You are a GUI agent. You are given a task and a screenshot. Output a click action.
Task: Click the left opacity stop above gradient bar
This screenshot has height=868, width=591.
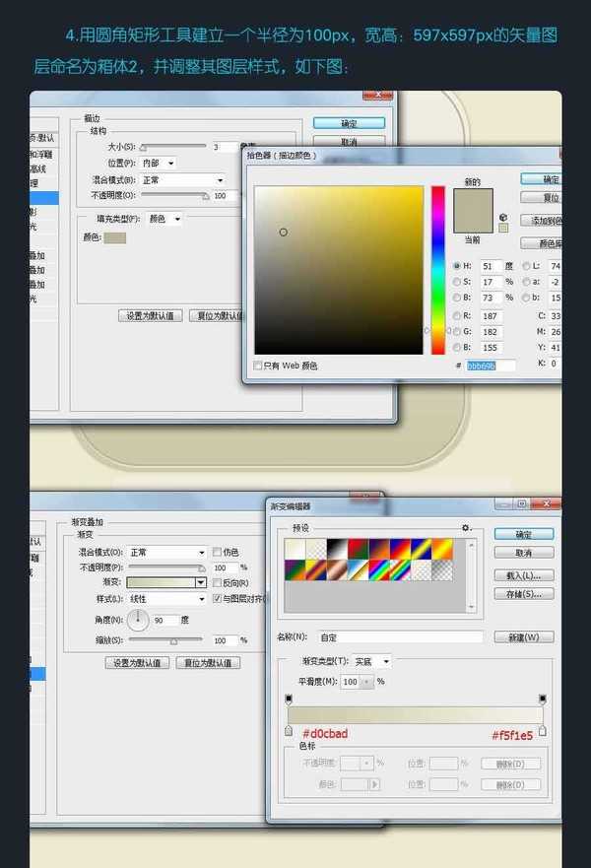(x=289, y=699)
